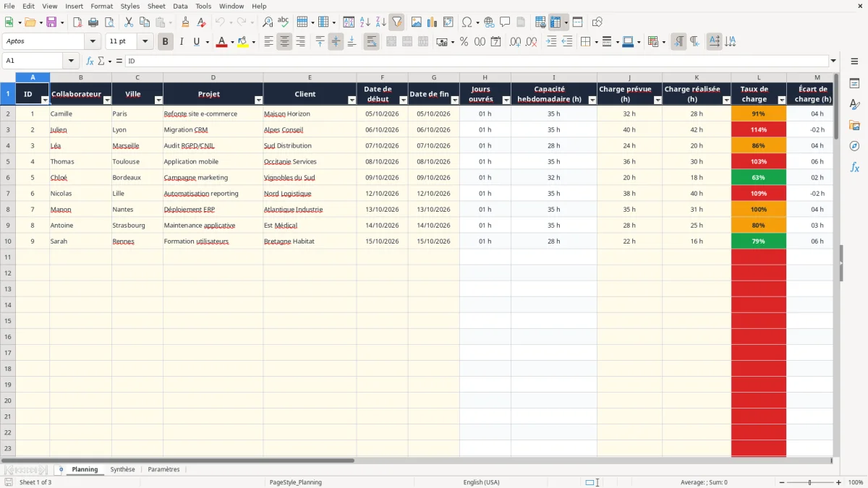Click the formula input line
The height and width of the screenshot is (488, 868).
pyautogui.click(x=476, y=61)
